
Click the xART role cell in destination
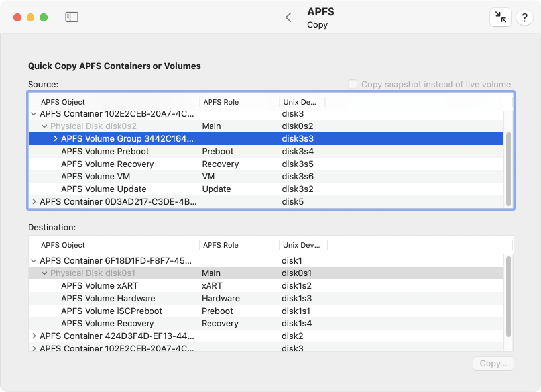(x=212, y=285)
